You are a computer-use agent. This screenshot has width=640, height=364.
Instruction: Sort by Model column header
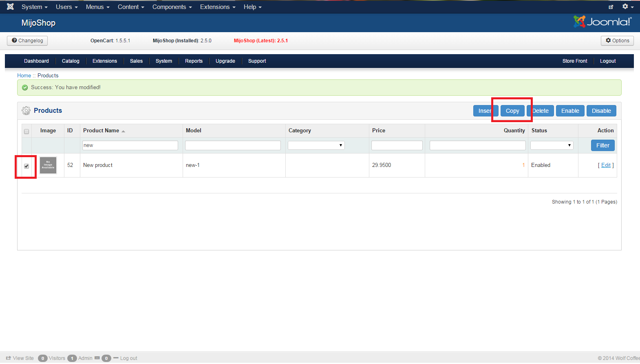coord(194,131)
